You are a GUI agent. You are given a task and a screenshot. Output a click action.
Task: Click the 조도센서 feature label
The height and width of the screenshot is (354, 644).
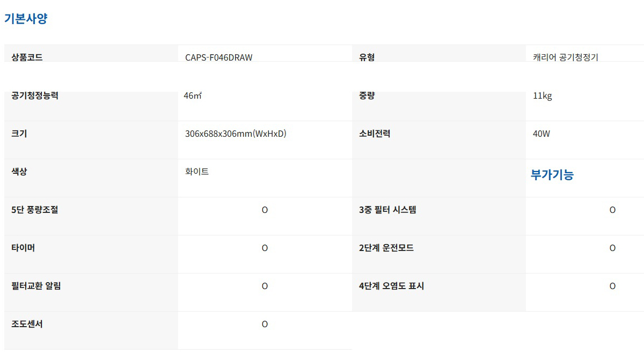27,324
